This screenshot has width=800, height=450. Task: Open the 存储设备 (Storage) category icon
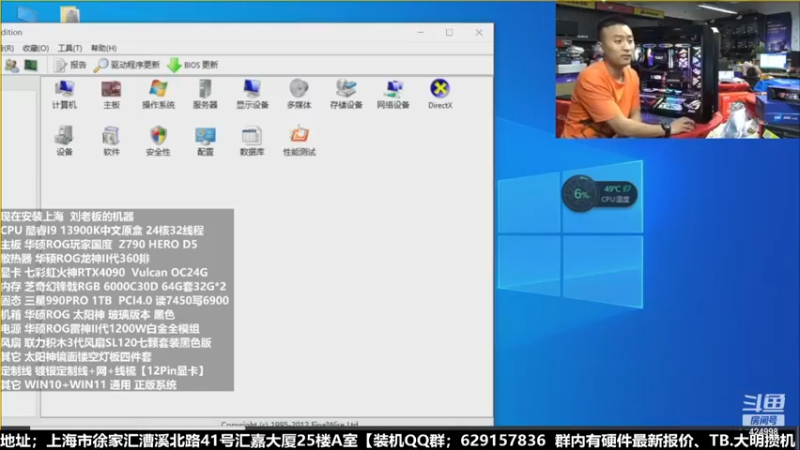tap(346, 94)
